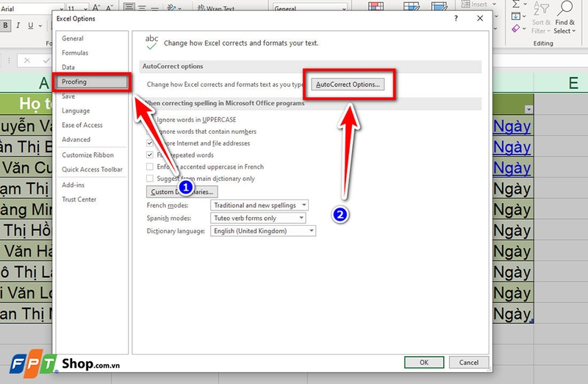Open the Trust Center category

(92, 199)
